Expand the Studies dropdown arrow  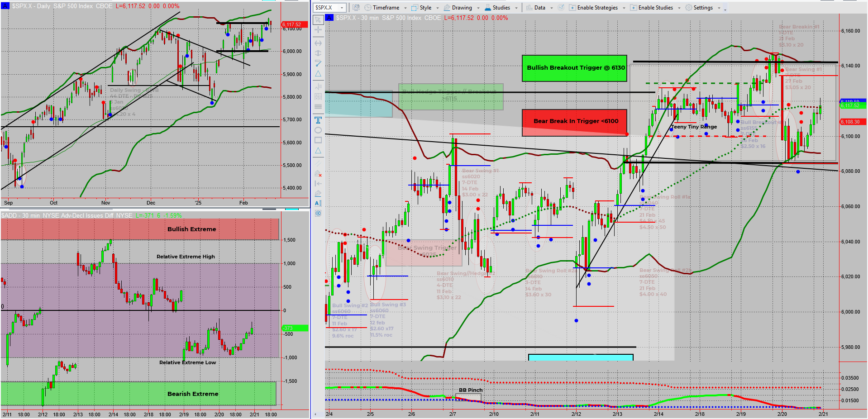point(516,8)
